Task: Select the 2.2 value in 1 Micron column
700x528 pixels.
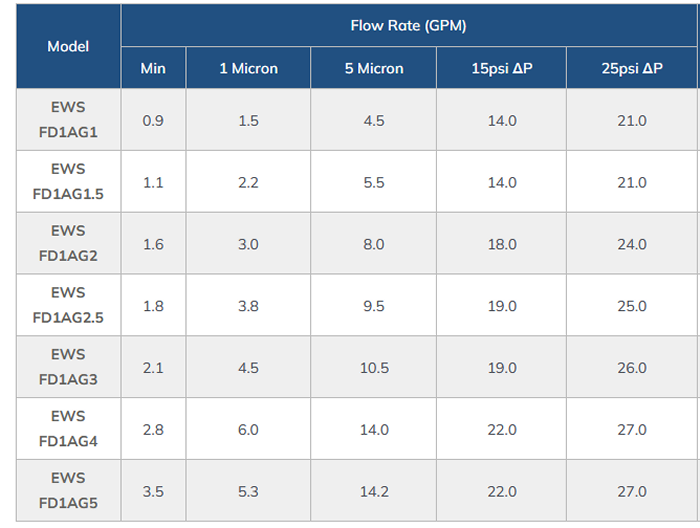Action: point(248,183)
